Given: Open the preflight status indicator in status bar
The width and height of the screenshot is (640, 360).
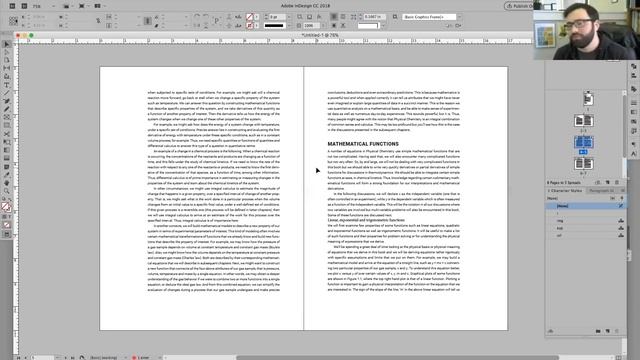Looking at the screenshot, I should tap(140, 358).
